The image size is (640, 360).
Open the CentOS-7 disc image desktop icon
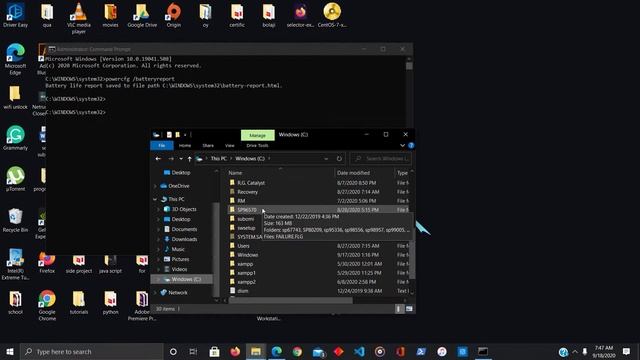(332, 15)
